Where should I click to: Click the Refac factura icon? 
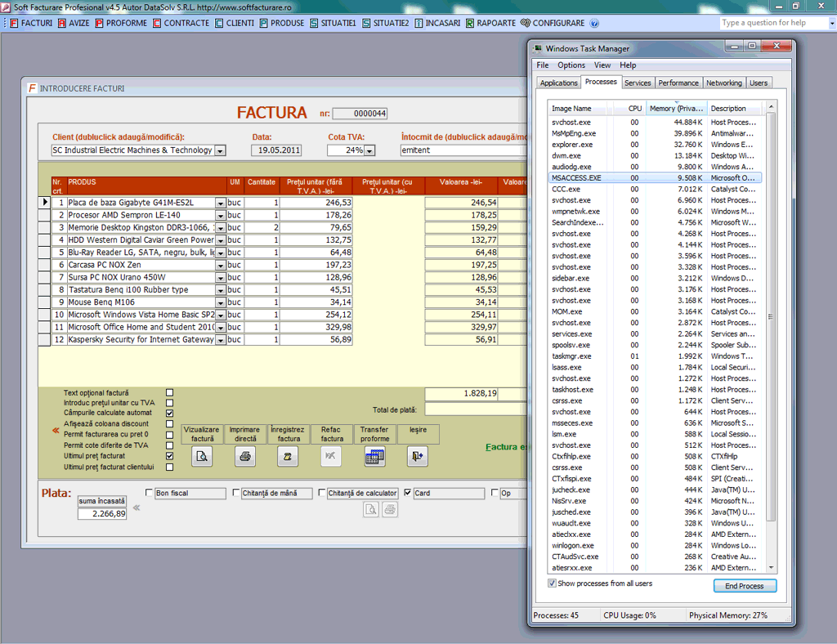click(x=331, y=456)
